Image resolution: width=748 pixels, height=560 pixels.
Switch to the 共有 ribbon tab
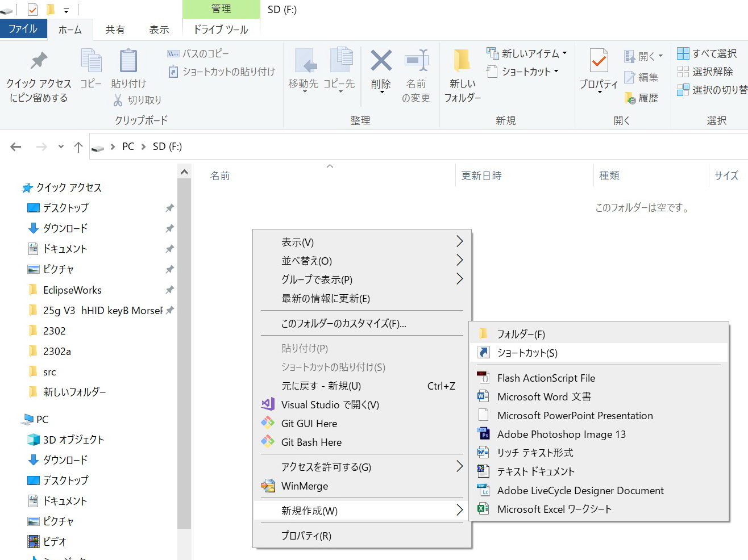(x=115, y=30)
